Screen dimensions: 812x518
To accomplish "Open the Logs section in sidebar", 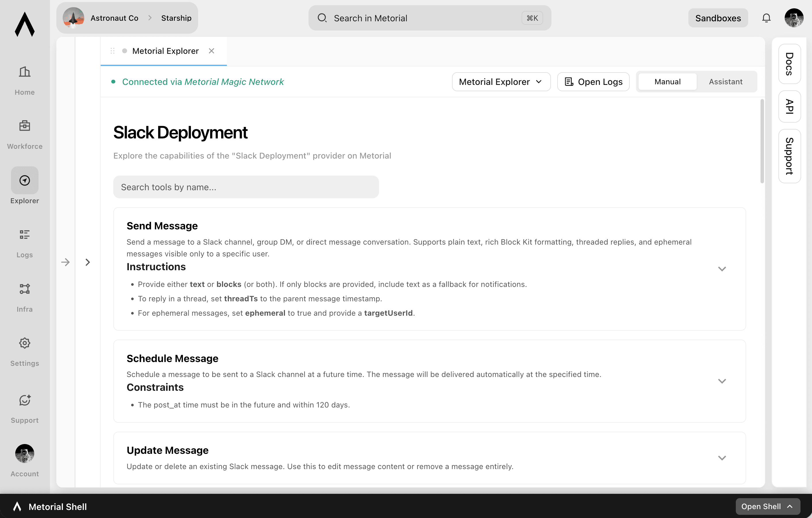I will pos(25,243).
